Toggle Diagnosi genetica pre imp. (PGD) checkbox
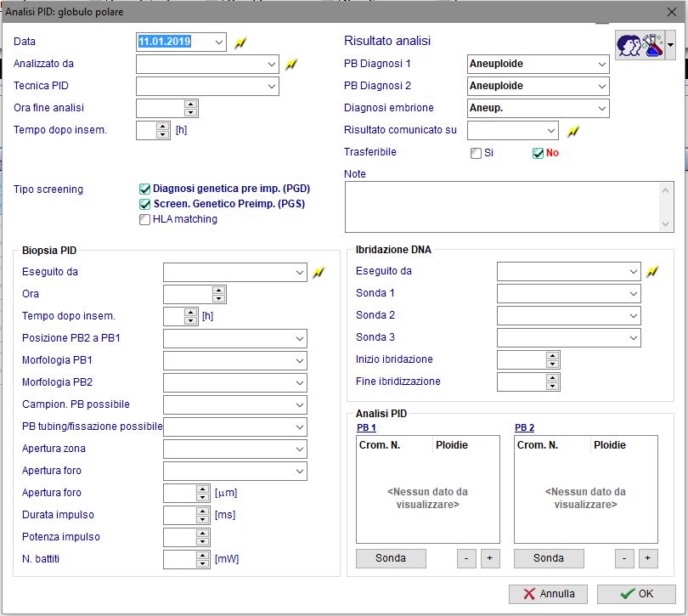 [x=144, y=189]
